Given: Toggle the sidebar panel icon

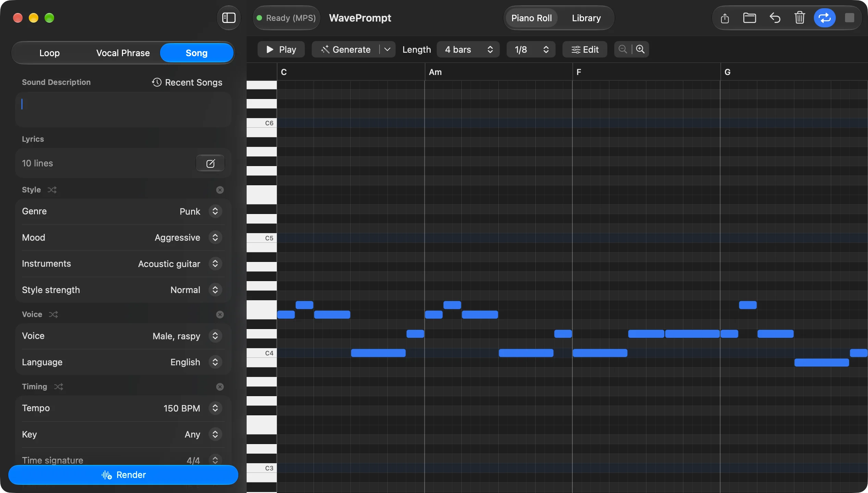Looking at the screenshot, I should pos(229,18).
